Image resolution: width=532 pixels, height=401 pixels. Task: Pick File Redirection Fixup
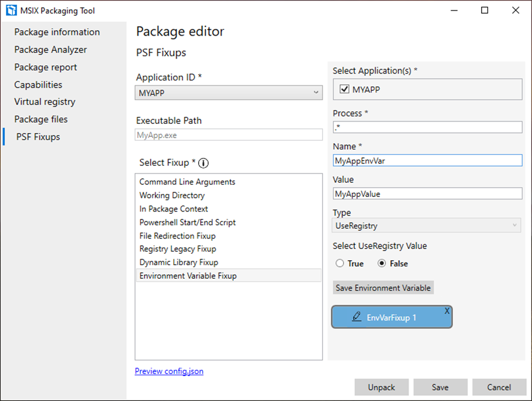(x=228, y=236)
